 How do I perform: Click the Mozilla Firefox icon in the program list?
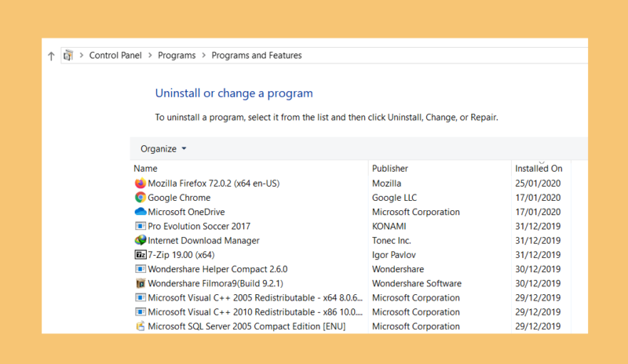(x=141, y=184)
